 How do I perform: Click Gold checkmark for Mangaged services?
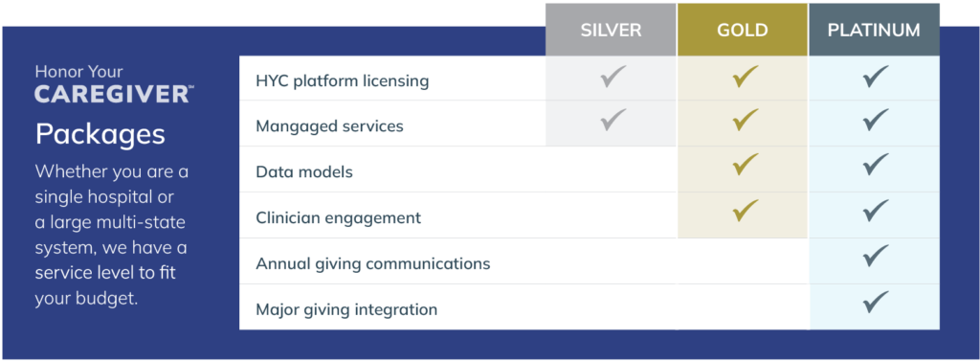(x=745, y=120)
